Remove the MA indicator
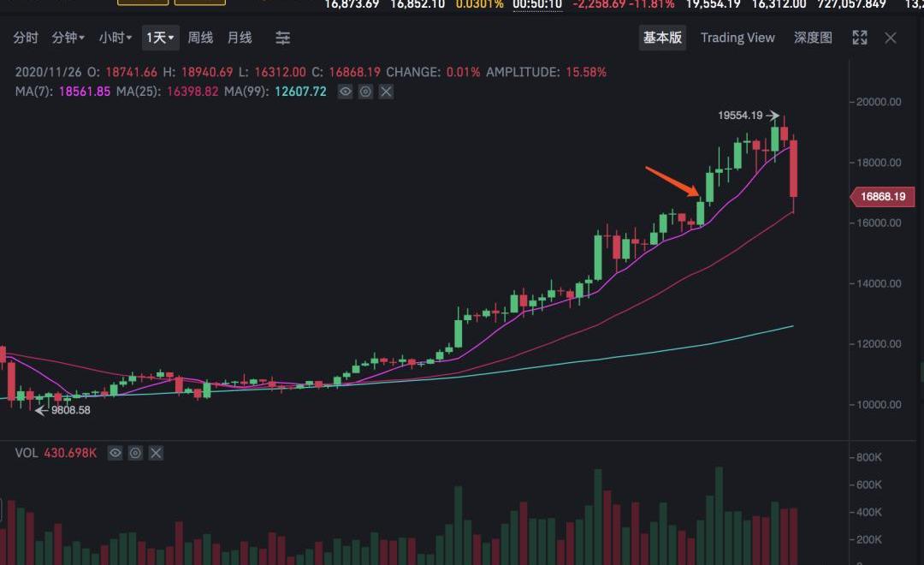924x565 pixels. pyautogui.click(x=386, y=92)
